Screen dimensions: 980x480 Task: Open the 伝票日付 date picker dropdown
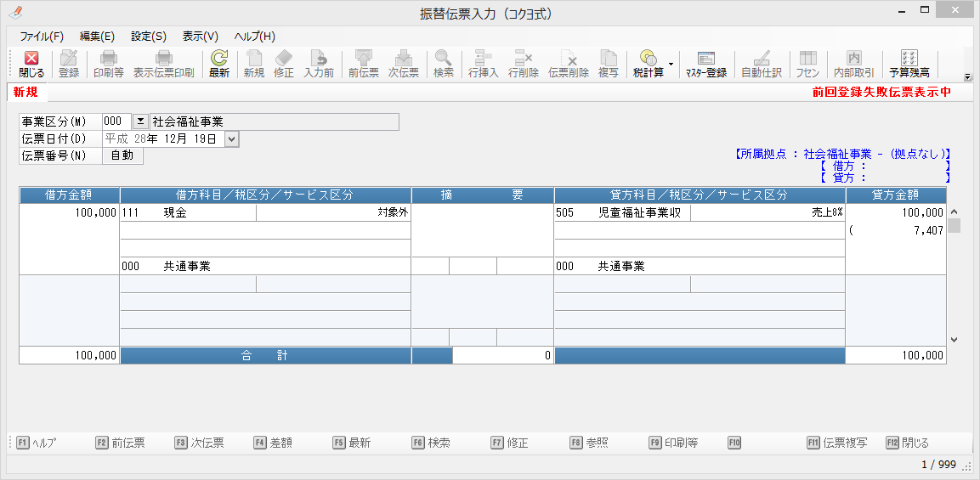pos(232,138)
